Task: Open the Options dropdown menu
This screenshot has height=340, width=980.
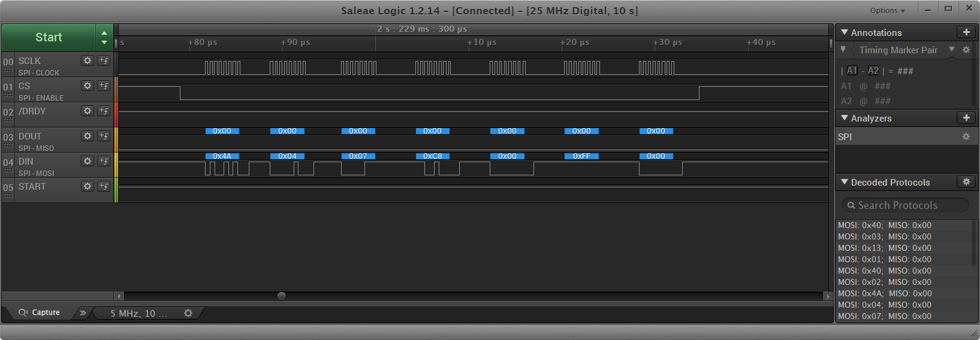Action: tap(888, 10)
